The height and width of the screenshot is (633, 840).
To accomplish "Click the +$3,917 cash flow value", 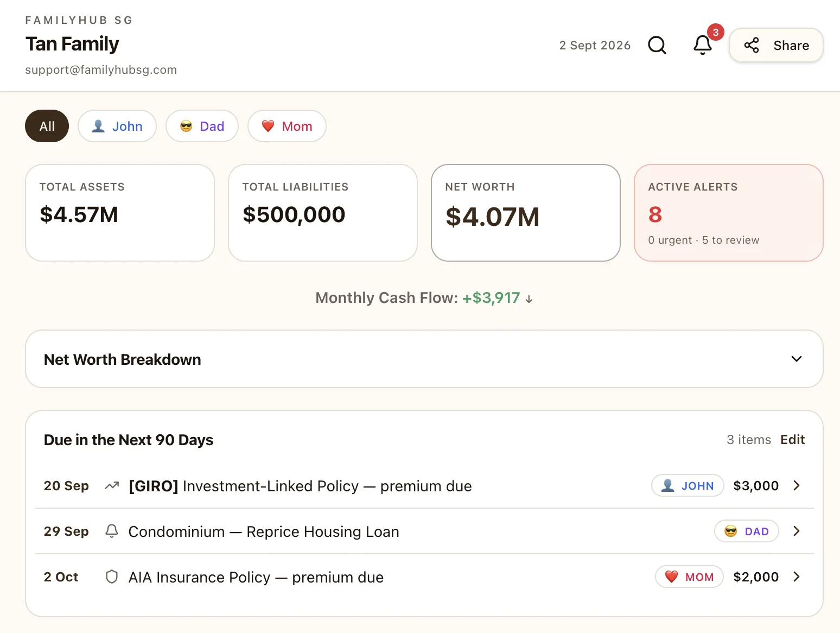I will [x=491, y=298].
